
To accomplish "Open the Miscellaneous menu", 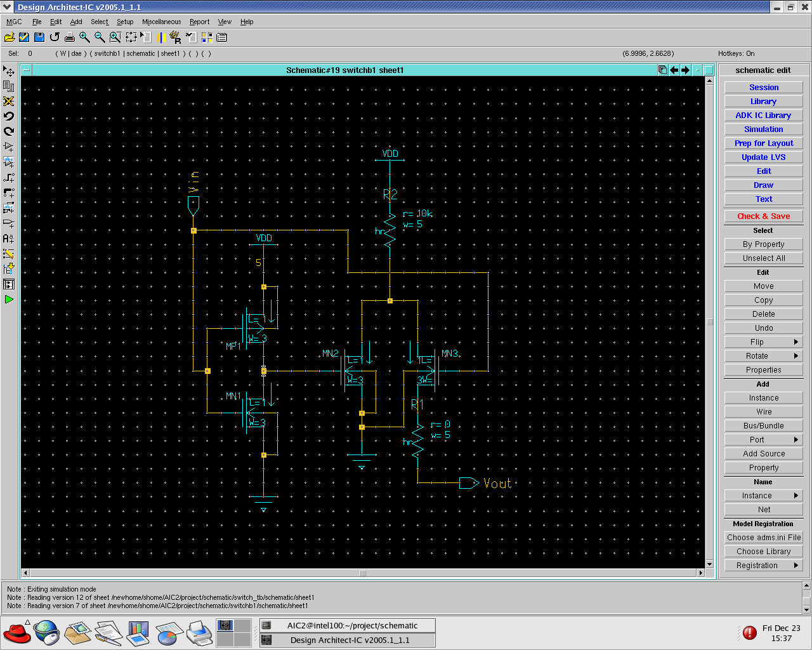I will (161, 22).
